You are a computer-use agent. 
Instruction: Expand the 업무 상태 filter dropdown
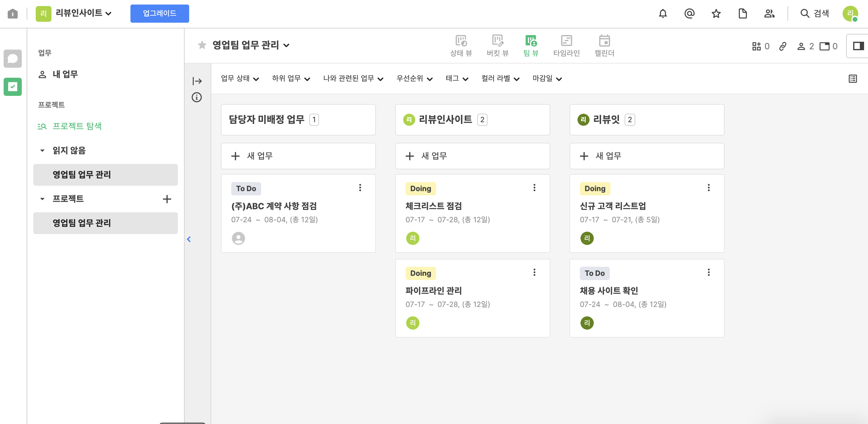tap(240, 78)
